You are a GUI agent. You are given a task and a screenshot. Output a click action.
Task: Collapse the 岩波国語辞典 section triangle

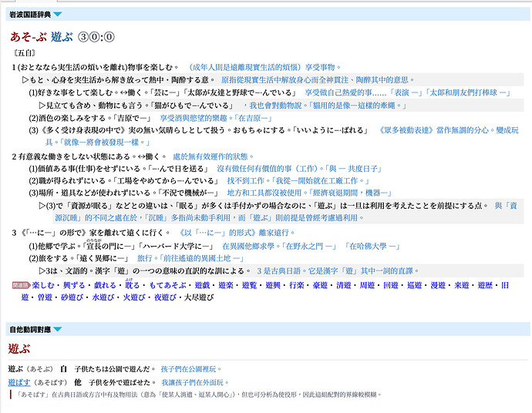click(57, 14)
